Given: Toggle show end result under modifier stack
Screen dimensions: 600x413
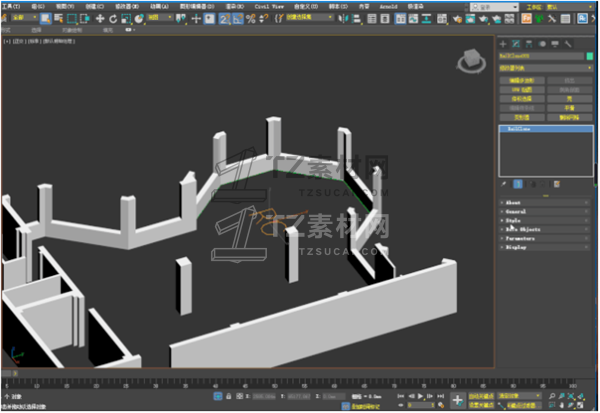Looking at the screenshot, I should [x=518, y=184].
